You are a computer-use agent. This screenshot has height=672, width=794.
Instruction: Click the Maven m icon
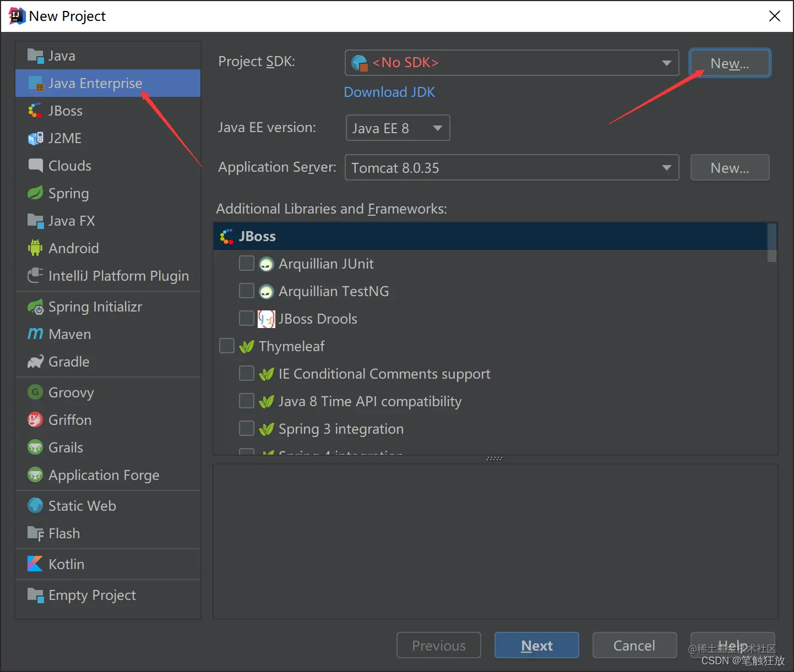[x=35, y=334]
